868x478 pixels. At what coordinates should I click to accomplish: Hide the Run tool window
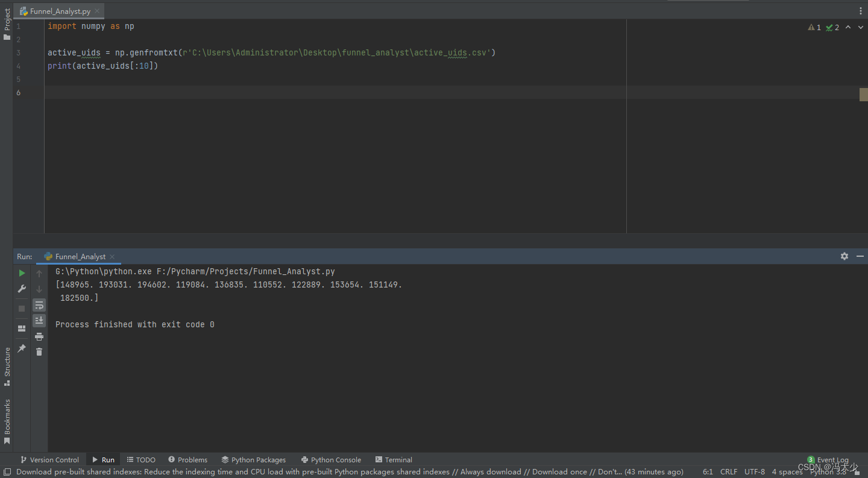(860, 256)
